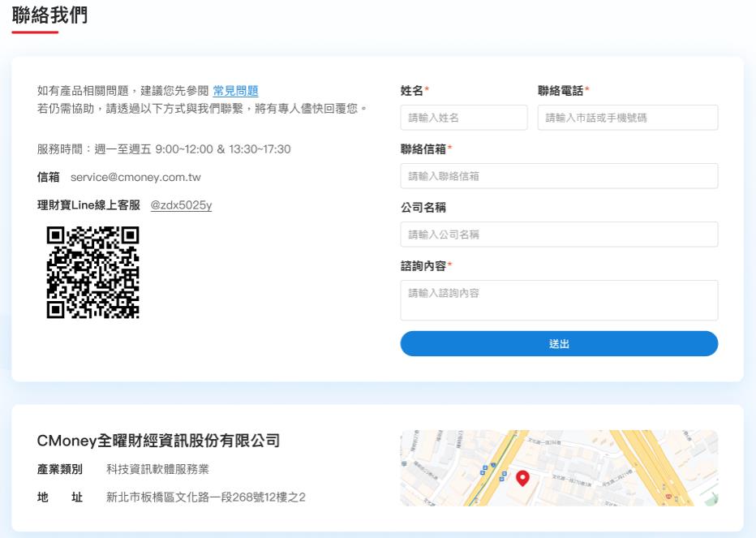Click the 聯絡我們 page heading

point(49,15)
